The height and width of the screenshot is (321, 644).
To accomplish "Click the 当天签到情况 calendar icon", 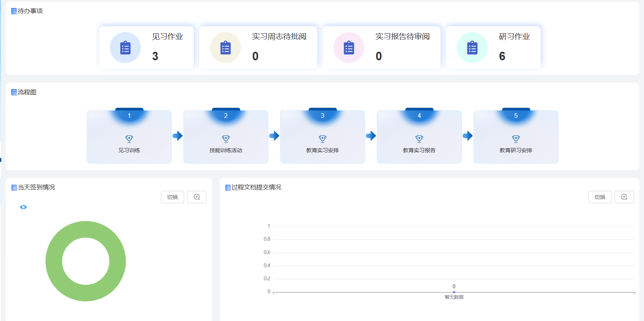I will click(14, 187).
